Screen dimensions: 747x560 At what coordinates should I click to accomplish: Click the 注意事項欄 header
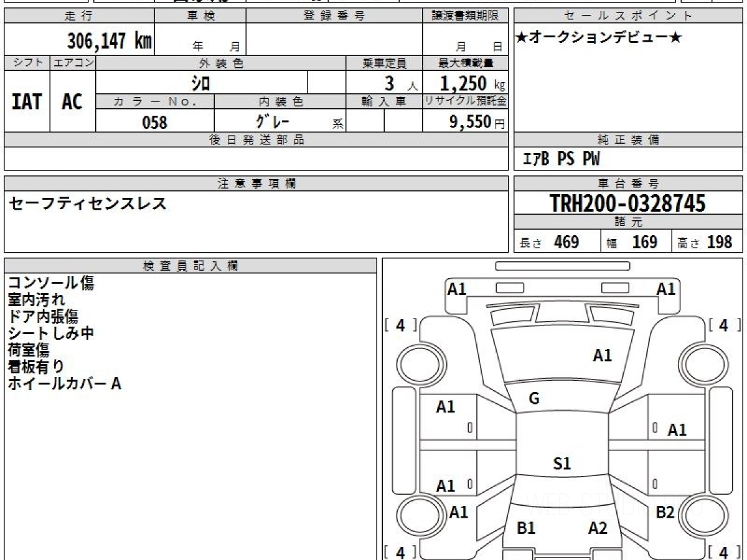[x=256, y=184]
